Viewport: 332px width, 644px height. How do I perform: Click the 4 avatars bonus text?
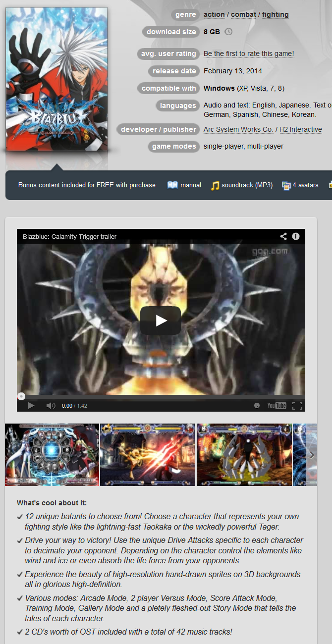(x=305, y=185)
